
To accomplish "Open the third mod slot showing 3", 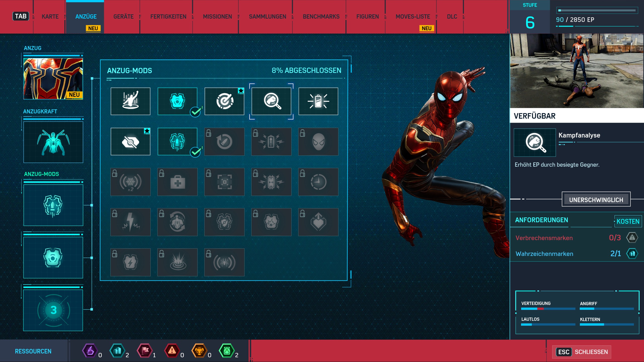I will pyautogui.click(x=53, y=310).
